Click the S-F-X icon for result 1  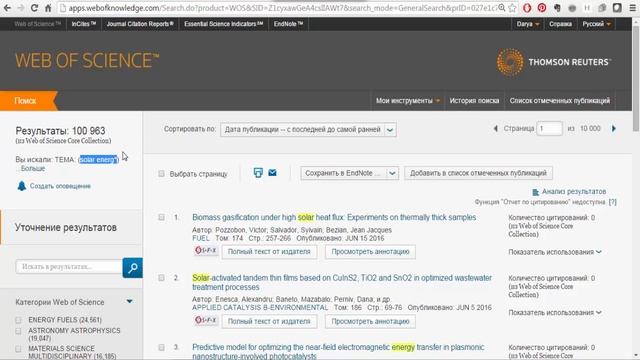coord(205,250)
